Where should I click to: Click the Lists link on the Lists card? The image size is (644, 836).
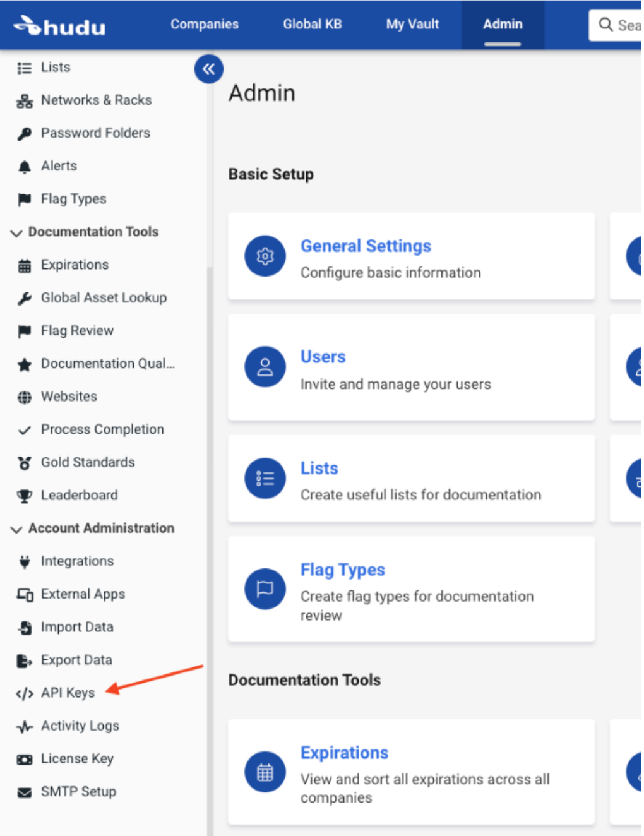319,469
